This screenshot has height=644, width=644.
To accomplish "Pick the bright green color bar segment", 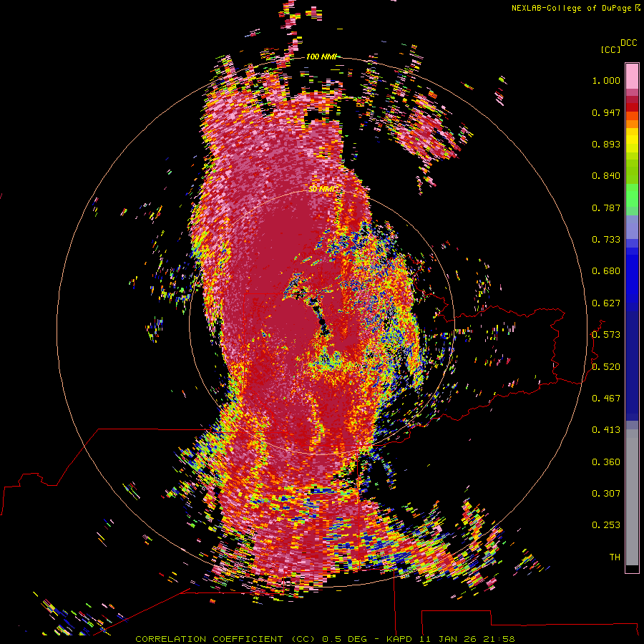I will [632, 195].
